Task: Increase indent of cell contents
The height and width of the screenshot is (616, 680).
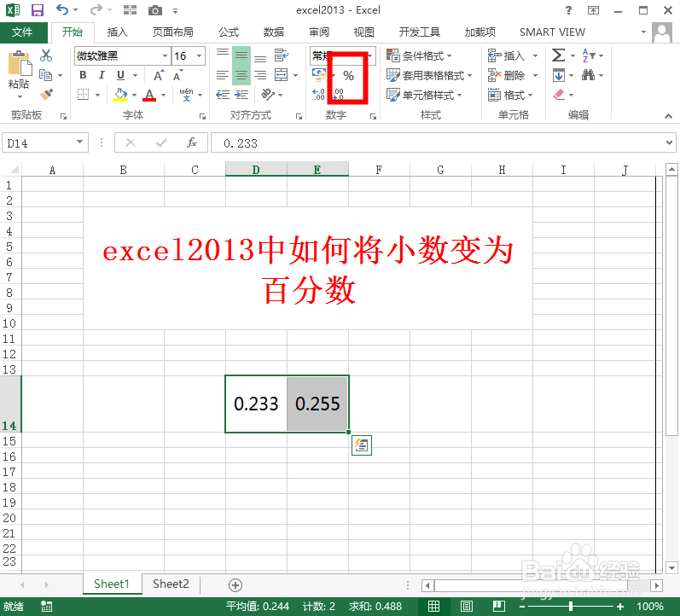Action: tap(241, 95)
